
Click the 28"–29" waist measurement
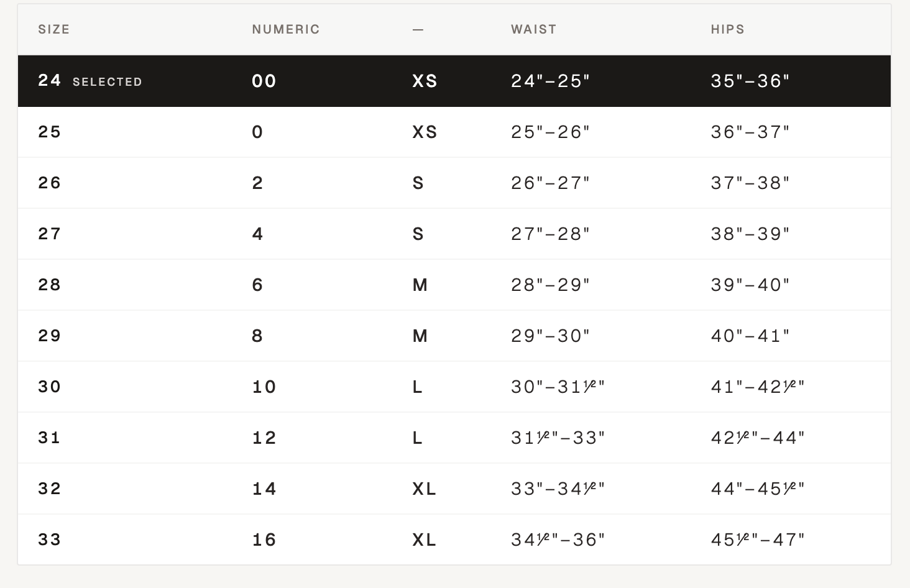tap(550, 285)
